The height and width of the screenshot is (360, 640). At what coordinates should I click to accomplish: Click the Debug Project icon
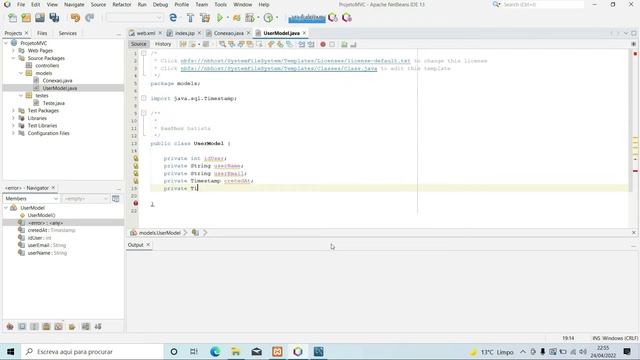click(236, 18)
